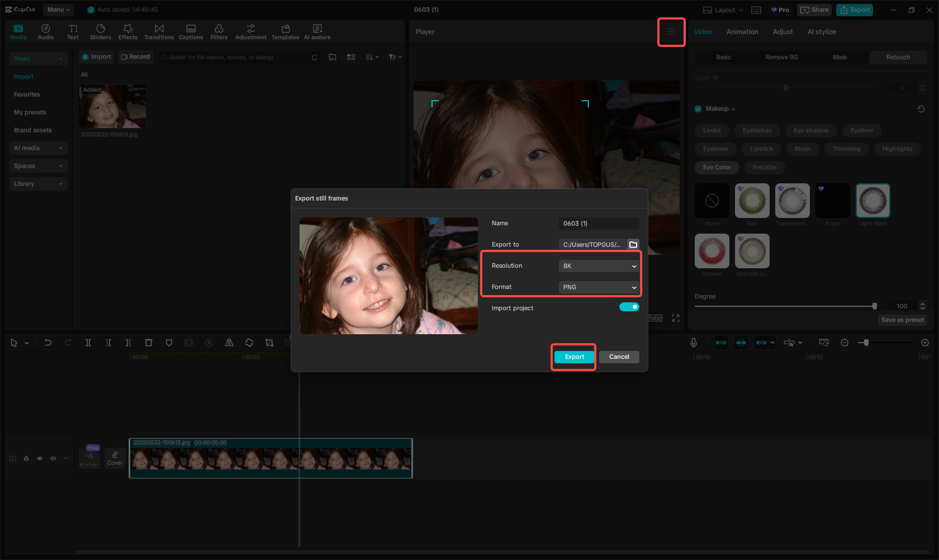The image size is (939, 560).
Task: Uncheck the Makeup checkbox
Action: tap(698, 108)
